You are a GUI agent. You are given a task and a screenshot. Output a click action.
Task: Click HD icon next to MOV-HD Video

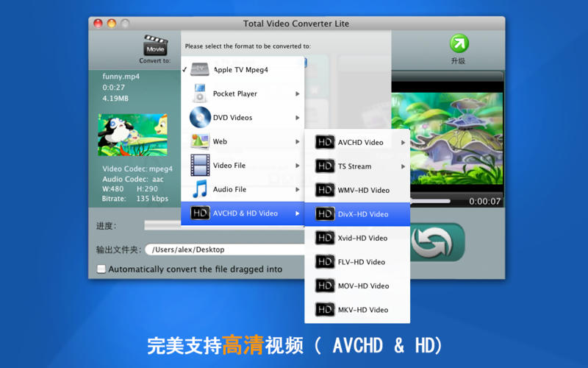coord(325,286)
